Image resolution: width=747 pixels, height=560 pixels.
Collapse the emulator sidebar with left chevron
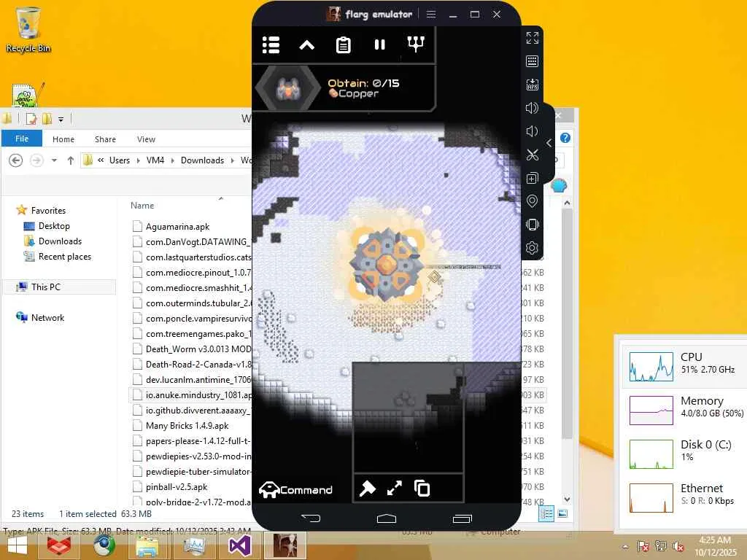[x=549, y=143]
